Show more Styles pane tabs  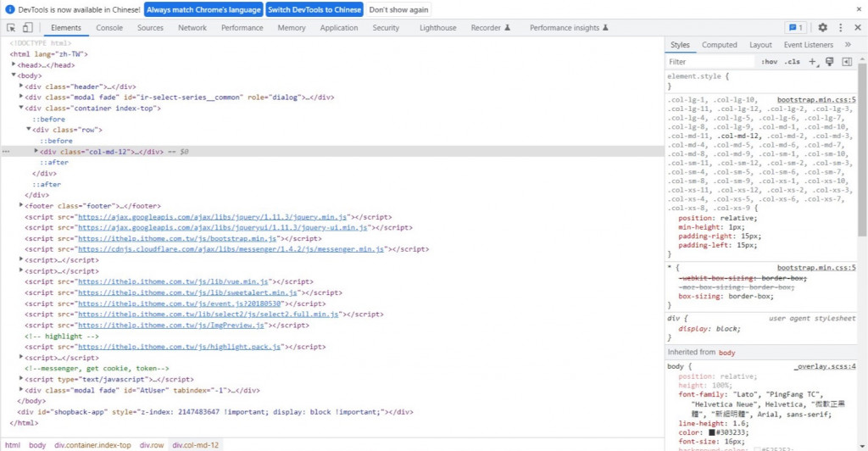tap(848, 45)
